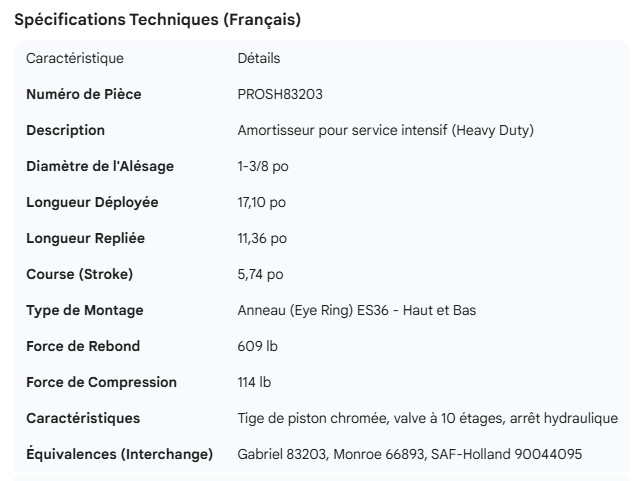Select the stroke value 5,74 po

click(x=260, y=274)
